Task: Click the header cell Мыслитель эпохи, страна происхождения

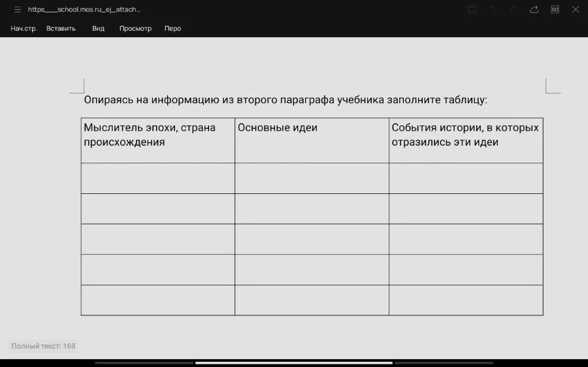Action: (x=158, y=140)
